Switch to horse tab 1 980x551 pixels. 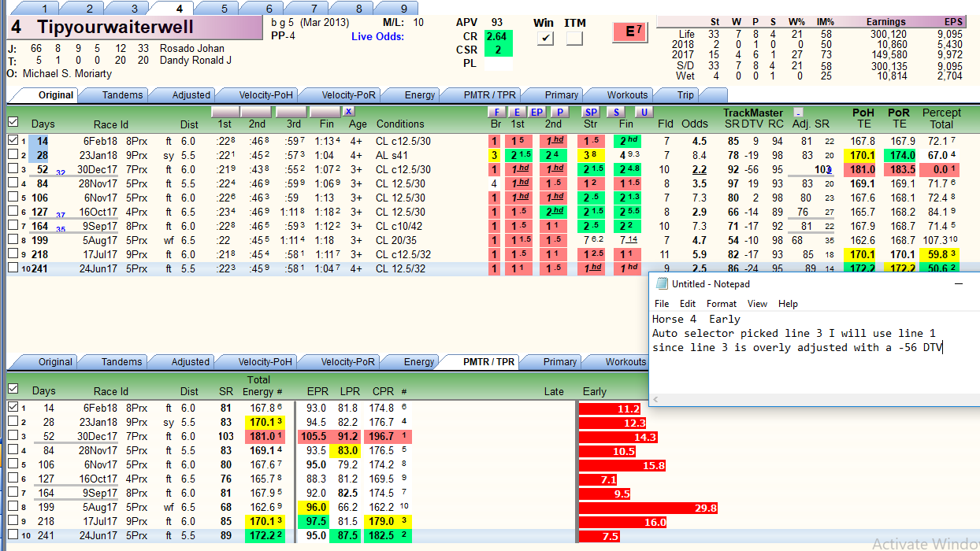(x=45, y=9)
